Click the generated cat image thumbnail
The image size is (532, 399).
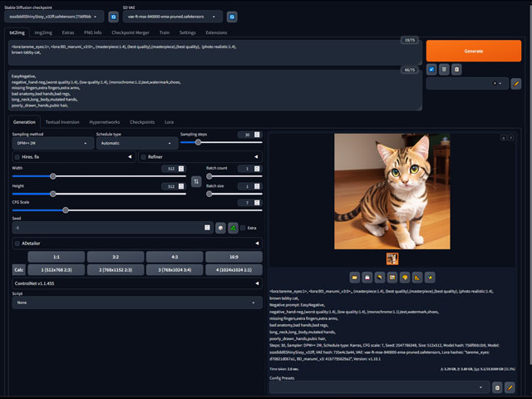coord(392,259)
